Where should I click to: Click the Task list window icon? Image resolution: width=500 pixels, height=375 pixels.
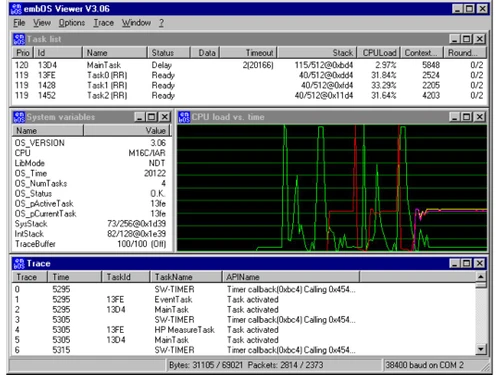pos(19,39)
